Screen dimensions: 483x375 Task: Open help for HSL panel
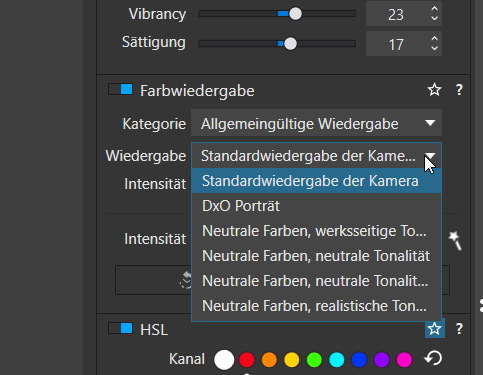459,329
